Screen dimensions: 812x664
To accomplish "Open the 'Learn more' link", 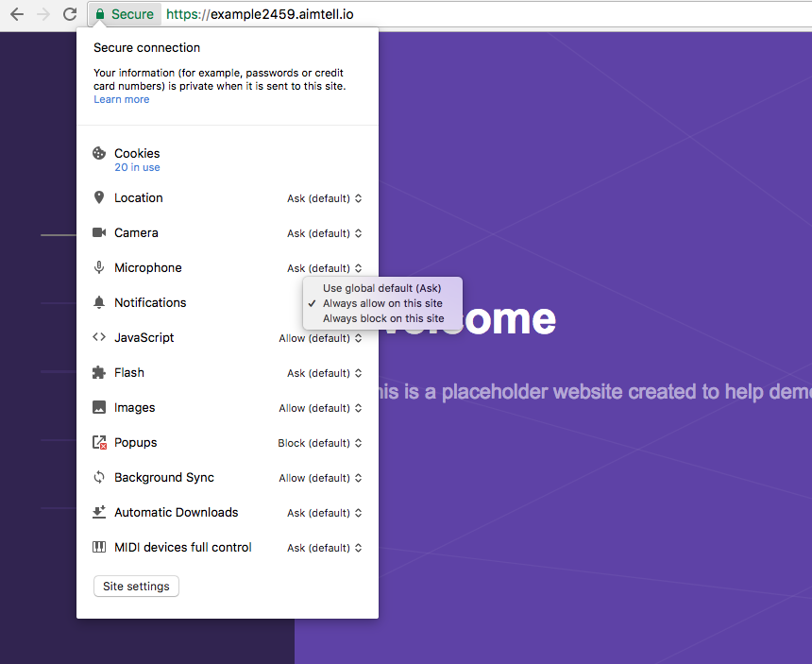I will pos(121,99).
